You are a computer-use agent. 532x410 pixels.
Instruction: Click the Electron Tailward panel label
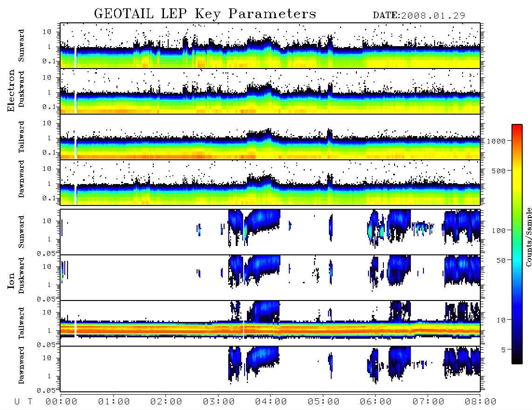click(x=21, y=137)
